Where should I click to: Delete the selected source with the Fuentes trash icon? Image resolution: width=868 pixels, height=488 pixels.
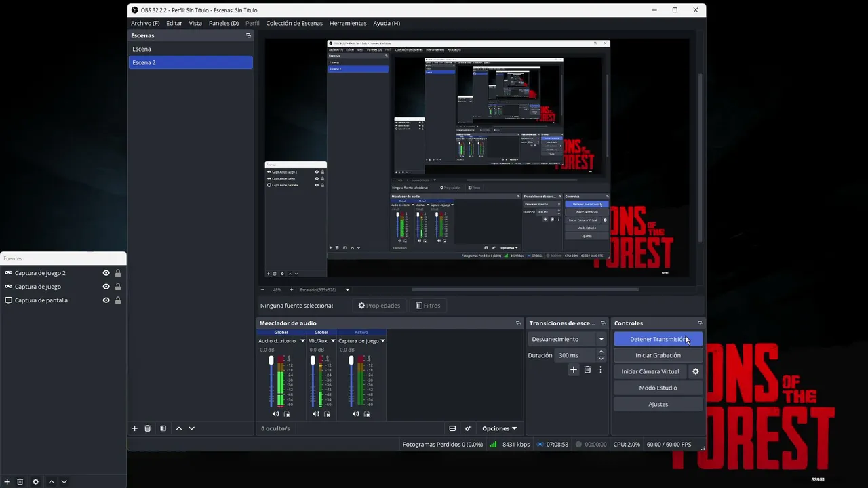click(x=20, y=482)
